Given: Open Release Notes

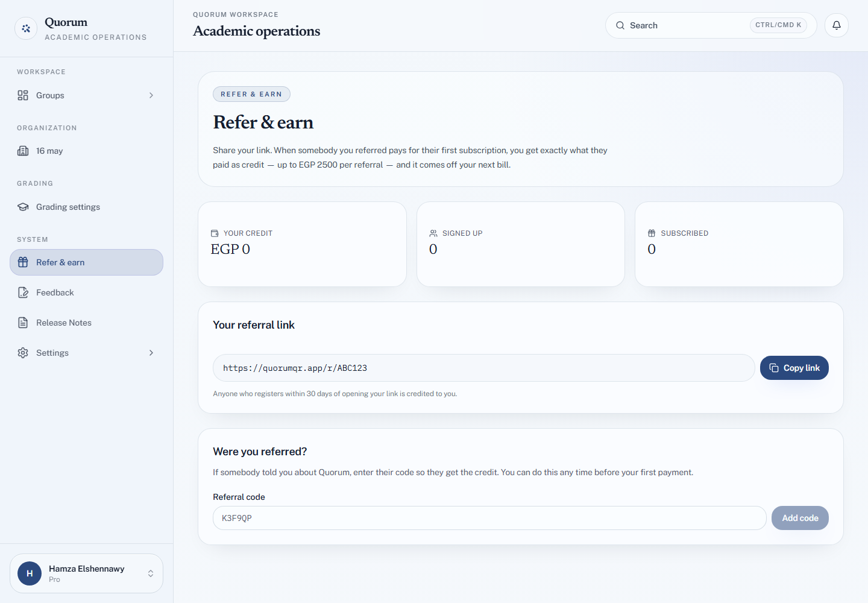Looking at the screenshot, I should coord(86,323).
